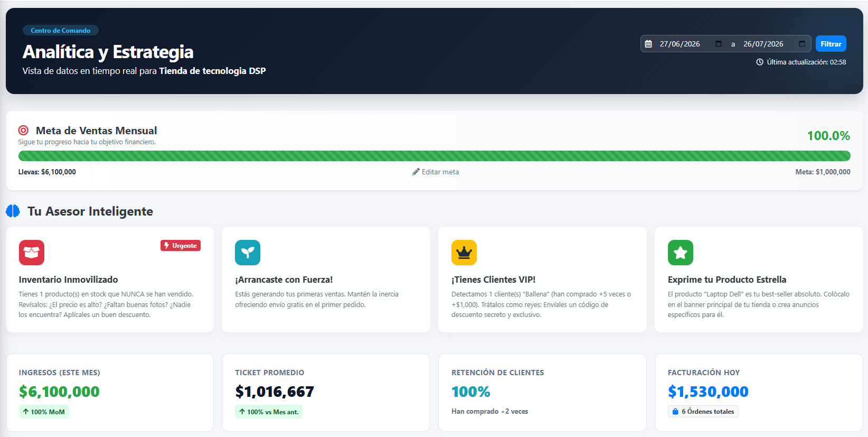
Task: Open the date picker for 26/07/2026
Action: (802, 44)
